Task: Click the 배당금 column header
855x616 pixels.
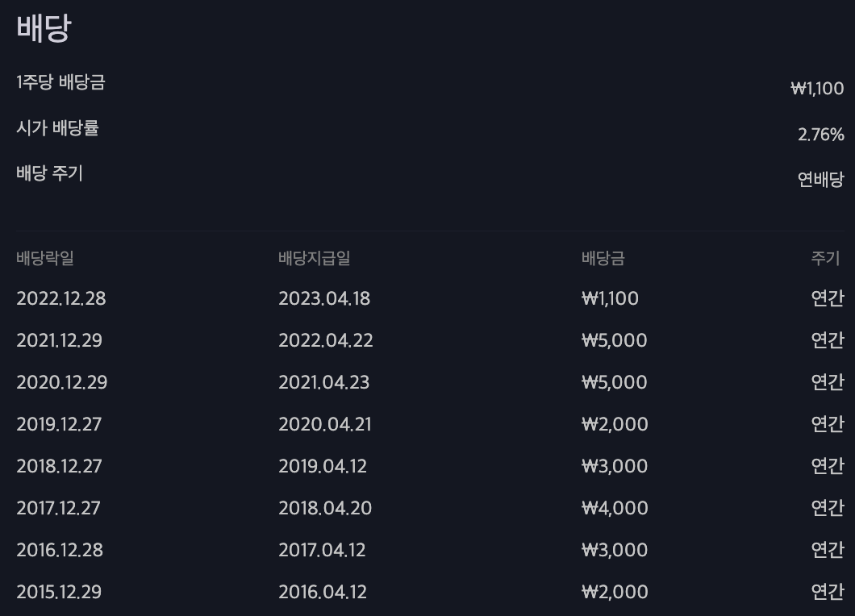Action: [603, 258]
